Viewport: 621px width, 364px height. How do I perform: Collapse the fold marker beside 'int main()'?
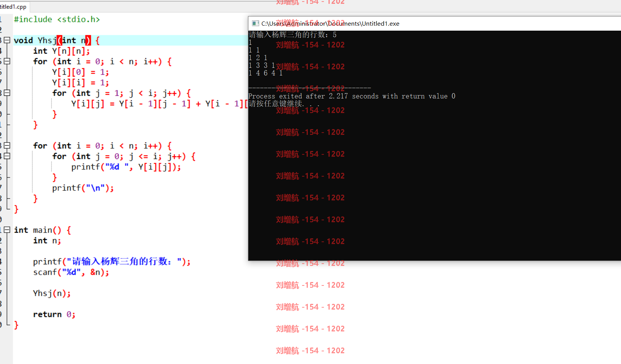pos(7,230)
